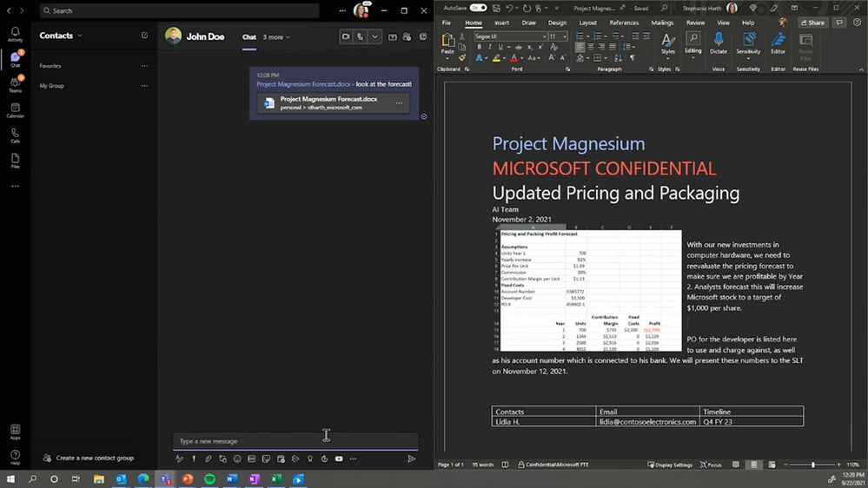
Task: Apply the red font color in Word
Action: 514,57
